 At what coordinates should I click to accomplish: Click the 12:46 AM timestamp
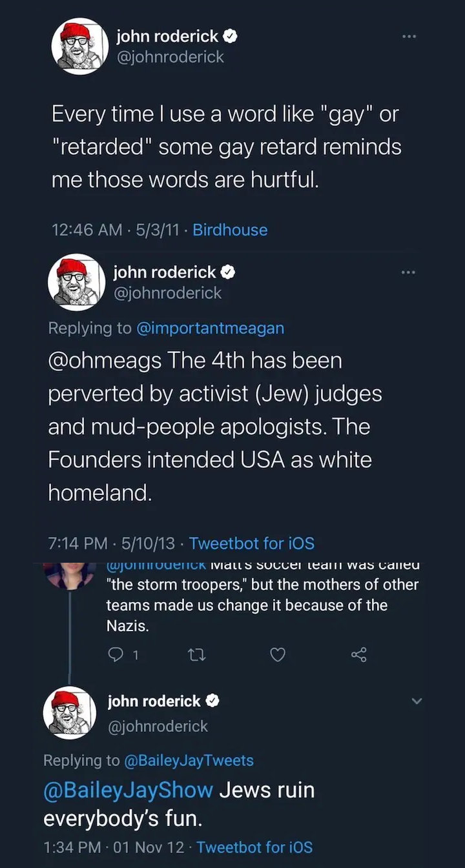point(87,230)
